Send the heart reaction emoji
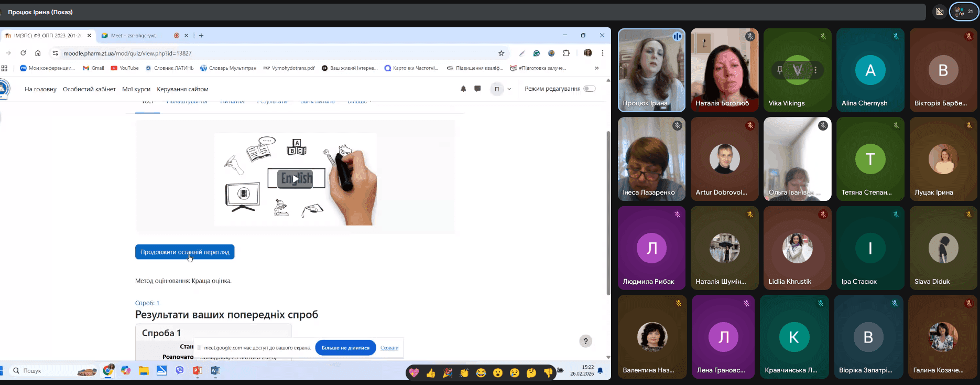The image size is (980, 385). [414, 373]
